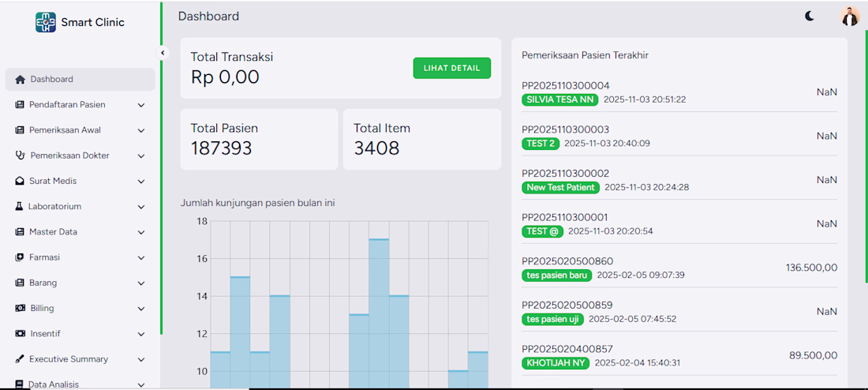Click Total Item value 3408
Image resolution: width=868 pixels, height=390 pixels.
click(x=376, y=148)
